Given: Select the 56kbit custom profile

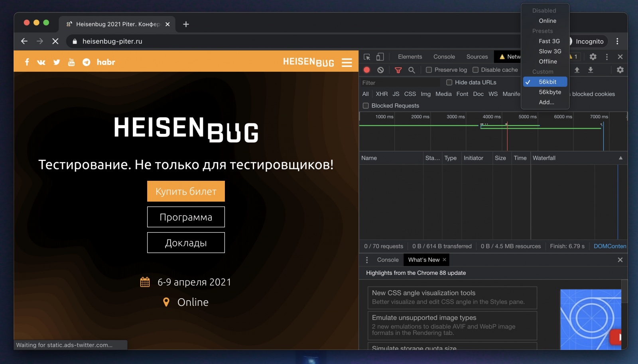Looking at the screenshot, I should click(545, 82).
